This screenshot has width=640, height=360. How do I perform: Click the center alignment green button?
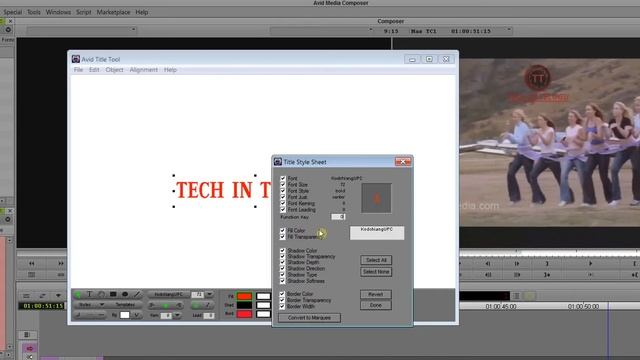coord(165,305)
